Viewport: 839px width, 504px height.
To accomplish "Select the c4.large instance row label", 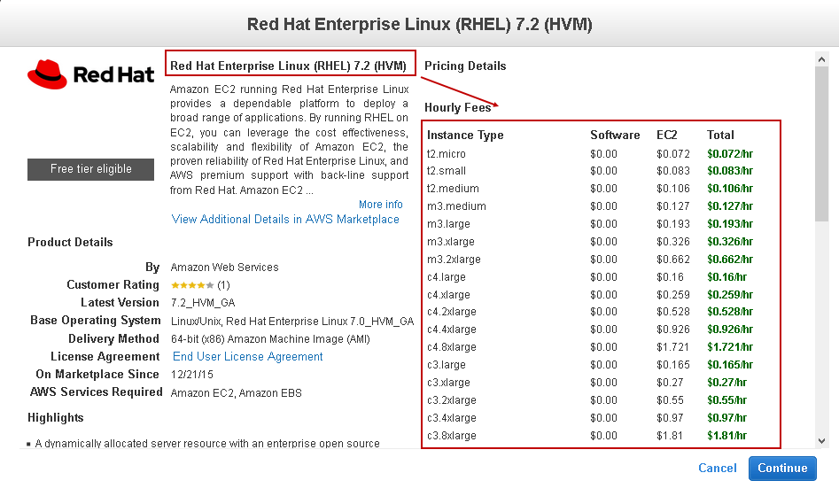I will coord(447,277).
